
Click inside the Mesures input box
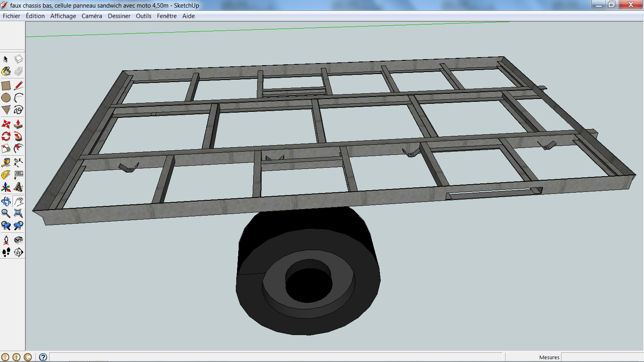point(601,357)
